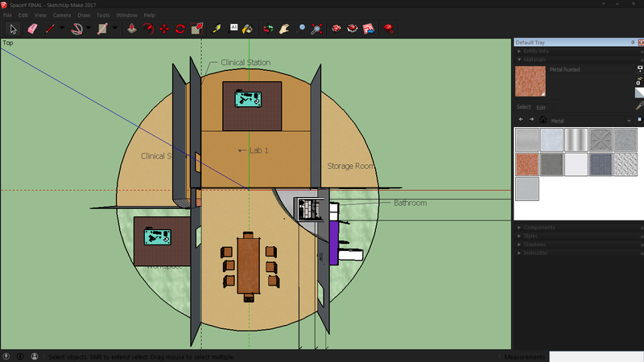Choose the diamond plate metal swatch
Screen dimensions: 644x362
[x=624, y=165]
